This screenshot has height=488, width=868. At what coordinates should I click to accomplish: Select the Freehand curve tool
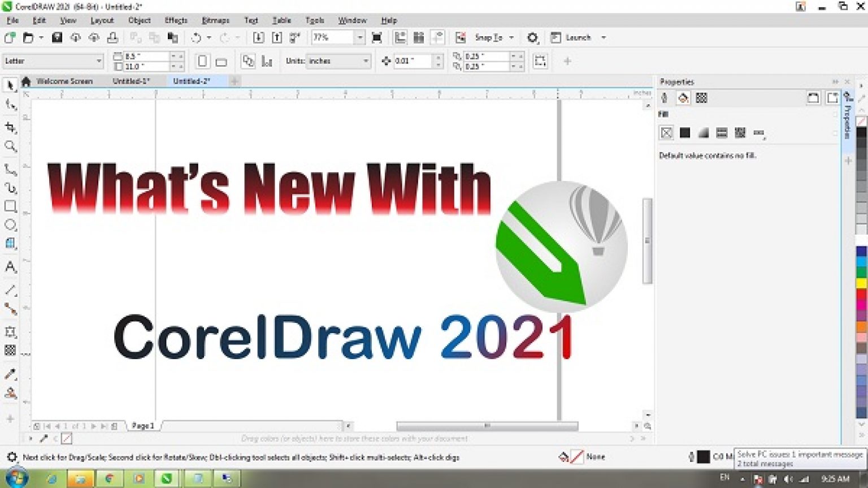10,170
